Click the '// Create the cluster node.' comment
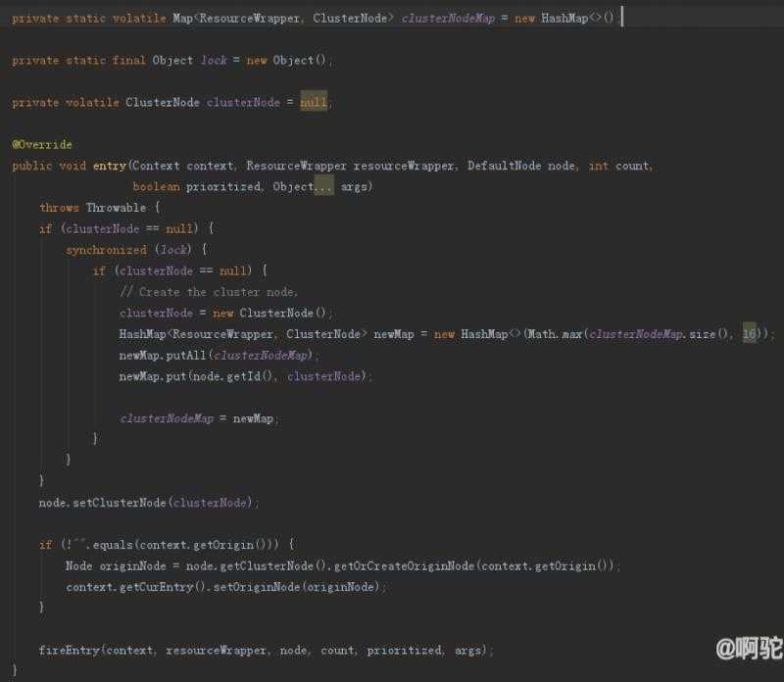 tap(209, 292)
